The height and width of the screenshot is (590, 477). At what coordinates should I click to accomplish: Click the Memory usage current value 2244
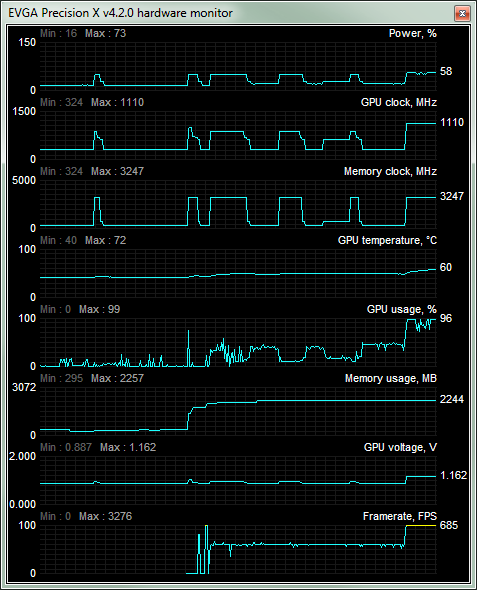452,399
